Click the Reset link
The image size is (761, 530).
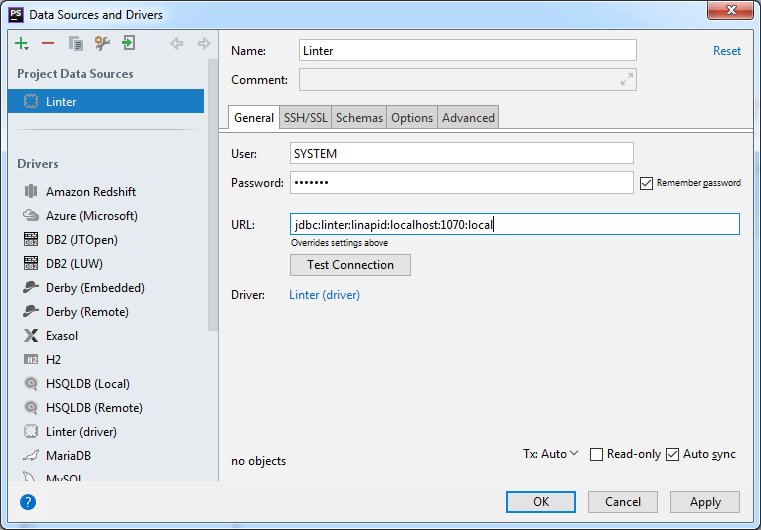726,51
